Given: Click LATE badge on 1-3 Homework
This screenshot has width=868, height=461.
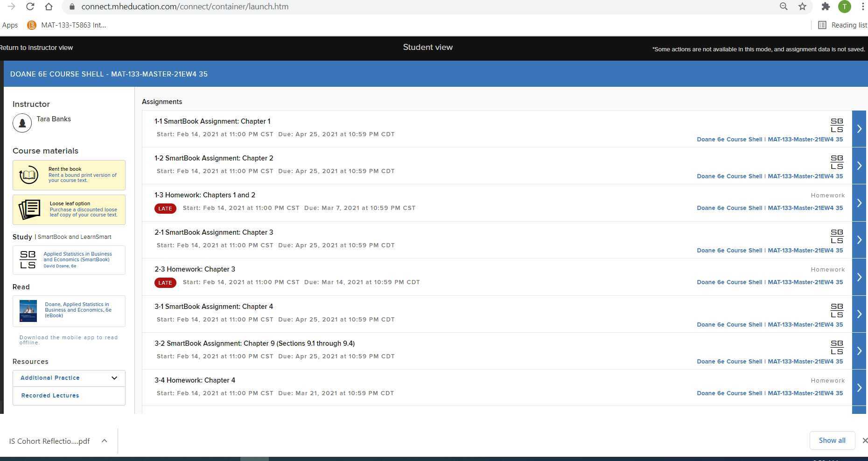Looking at the screenshot, I should (165, 209).
